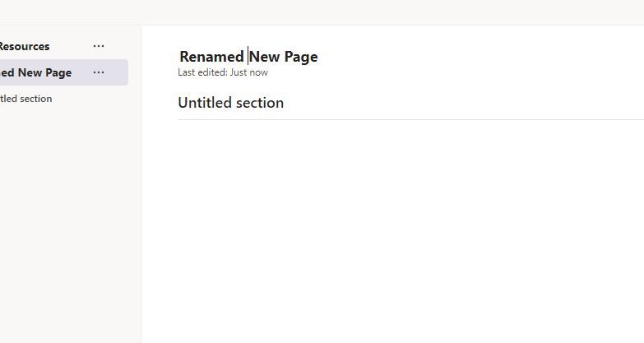Select Renamed New Page in the sidebar

coord(36,72)
